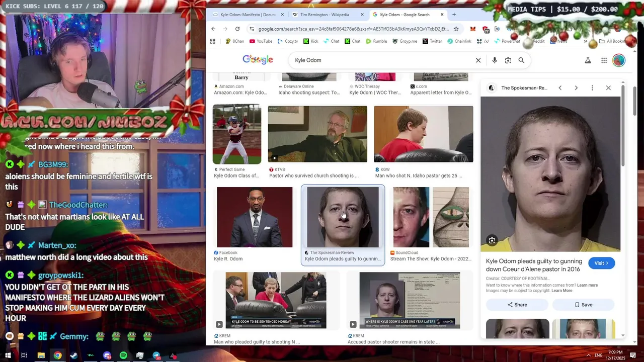Close the image preview panel

click(608, 87)
